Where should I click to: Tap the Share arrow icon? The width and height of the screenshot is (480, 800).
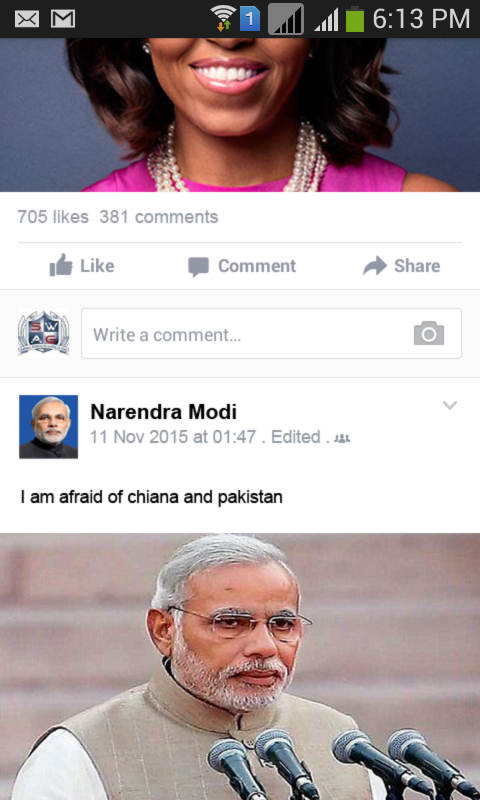(x=375, y=266)
